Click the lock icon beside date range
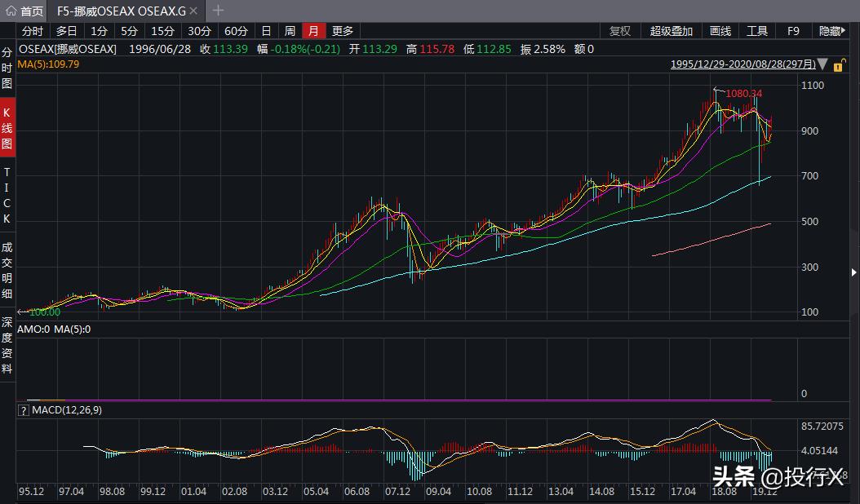Screen dimensions: 860x504 pos(840,64)
